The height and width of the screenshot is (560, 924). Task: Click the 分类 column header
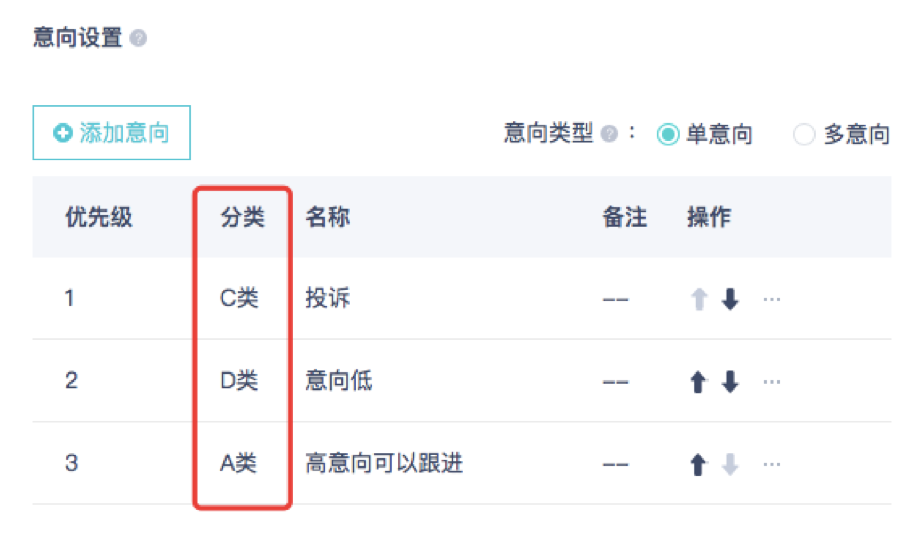pos(242,217)
